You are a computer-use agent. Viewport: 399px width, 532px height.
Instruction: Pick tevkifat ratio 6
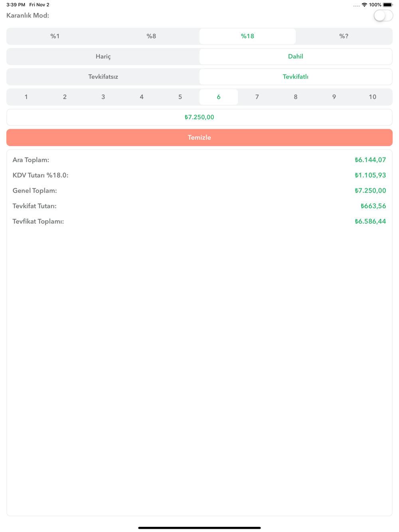pos(219,97)
